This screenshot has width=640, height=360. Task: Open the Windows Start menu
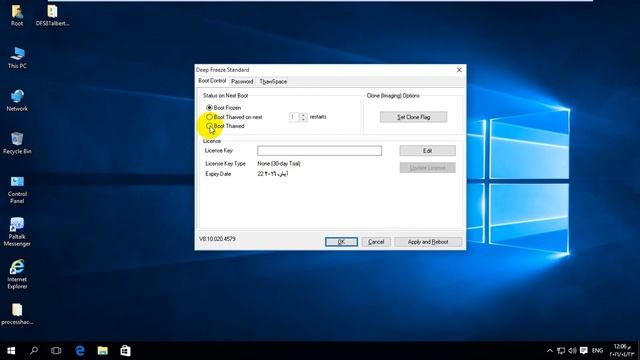[11, 351]
